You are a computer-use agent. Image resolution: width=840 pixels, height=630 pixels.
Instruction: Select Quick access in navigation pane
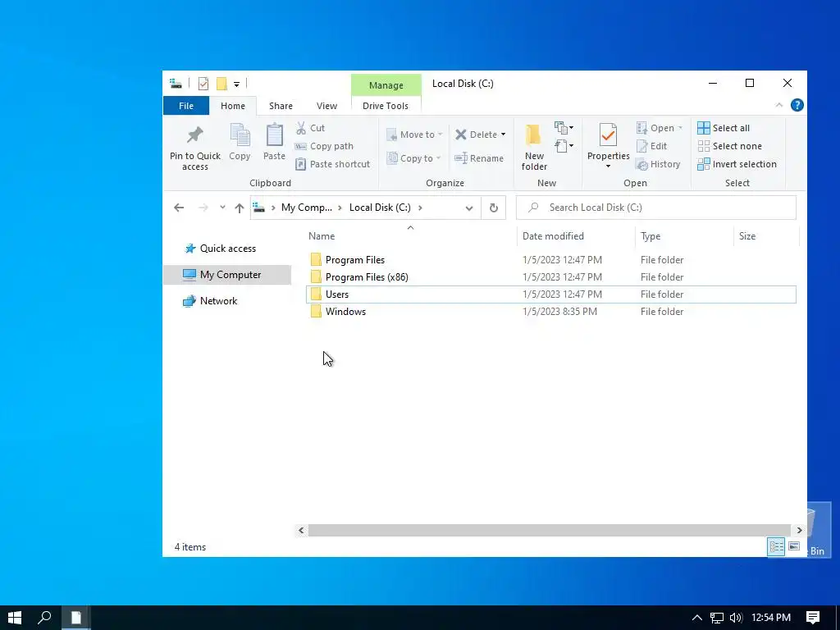click(228, 249)
